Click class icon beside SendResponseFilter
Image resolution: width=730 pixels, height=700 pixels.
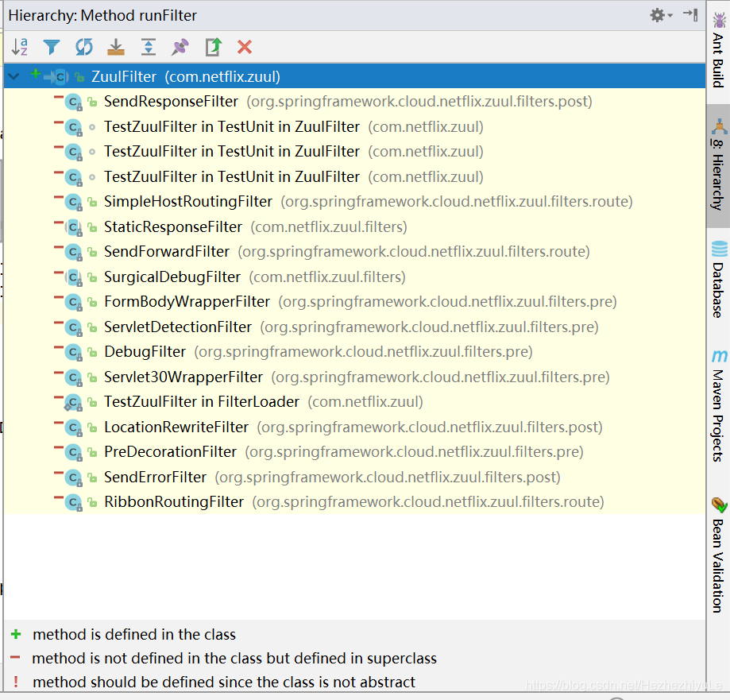click(74, 102)
